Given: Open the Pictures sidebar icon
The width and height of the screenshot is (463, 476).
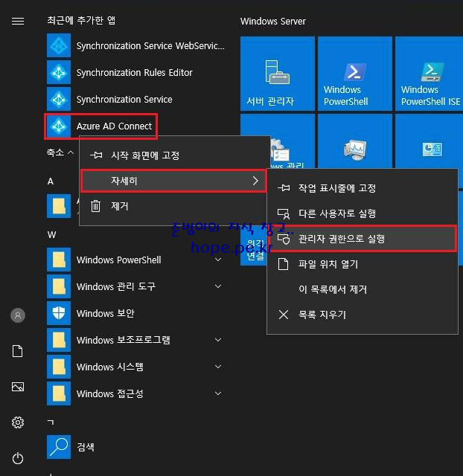Looking at the screenshot, I should (18, 387).
